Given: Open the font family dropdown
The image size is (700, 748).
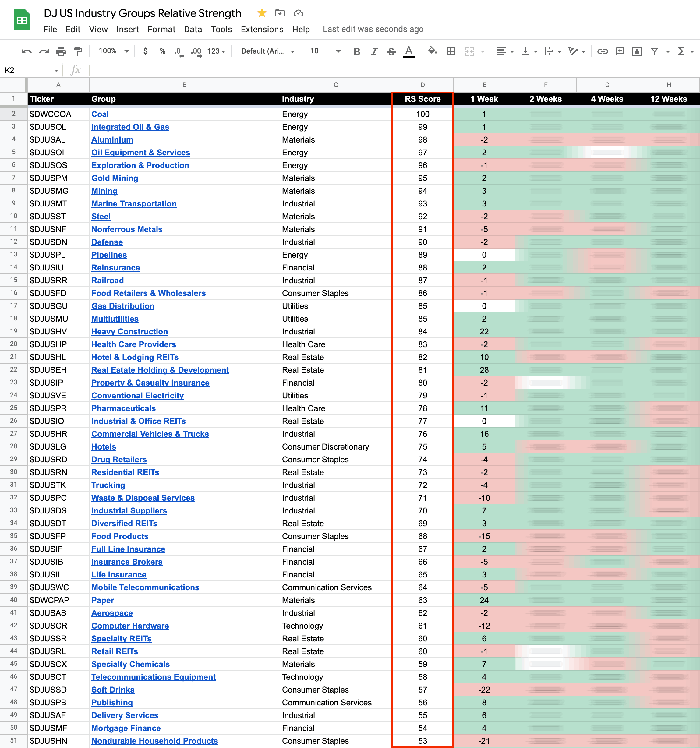Looking at the screenshot, I should click(268, 51).
